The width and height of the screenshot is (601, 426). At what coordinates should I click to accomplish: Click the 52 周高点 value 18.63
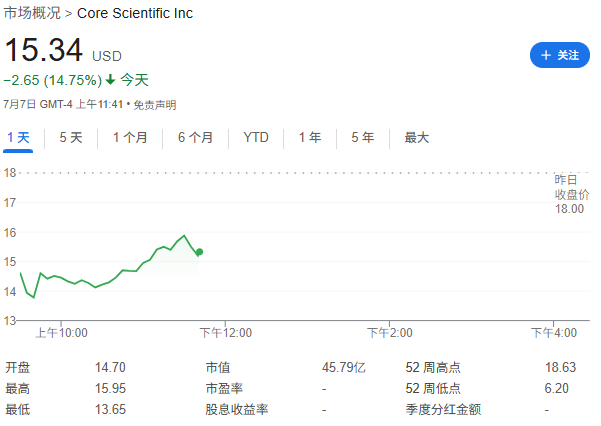[x=560, y=367]
